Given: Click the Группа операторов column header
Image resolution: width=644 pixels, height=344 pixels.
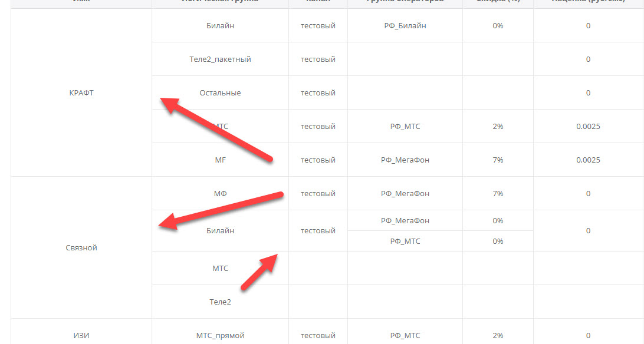Looking at the screenshot, I should point(405,2).
